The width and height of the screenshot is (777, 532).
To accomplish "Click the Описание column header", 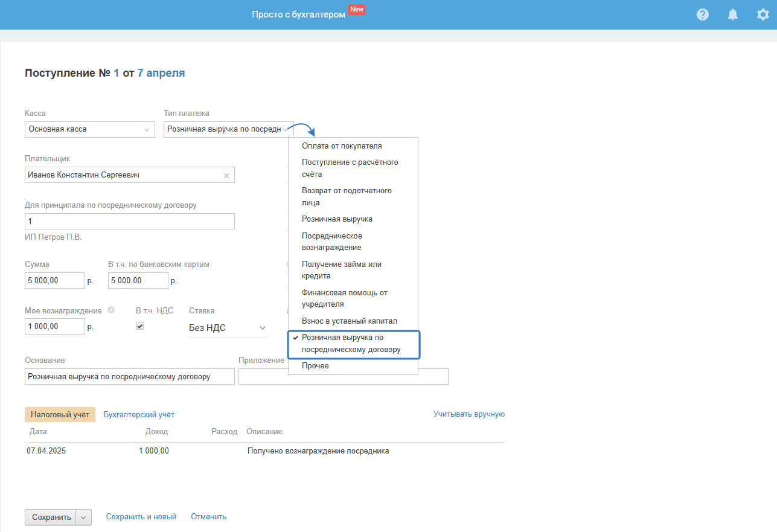I will (x=264, y=432).
